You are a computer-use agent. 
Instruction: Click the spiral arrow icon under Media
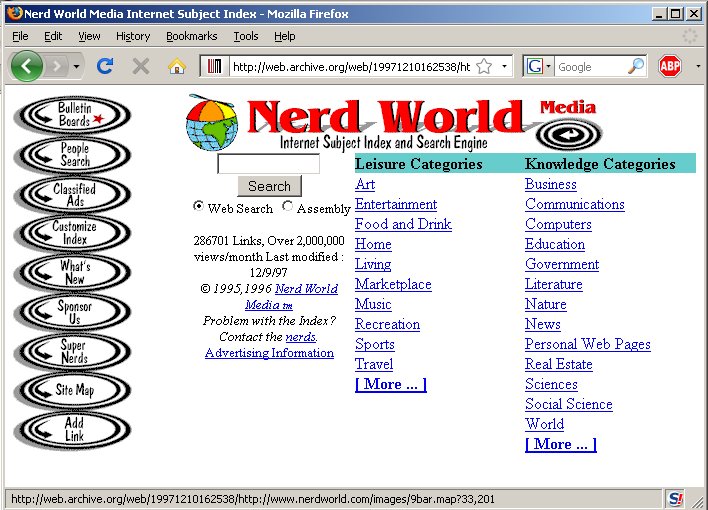[x=569, y=134]
